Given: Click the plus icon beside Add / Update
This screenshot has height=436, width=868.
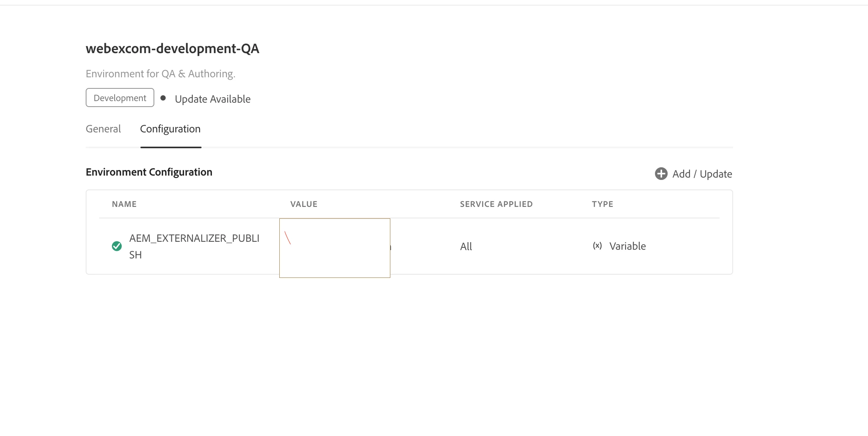Looking at the screenshot, I should pos(661,174).
